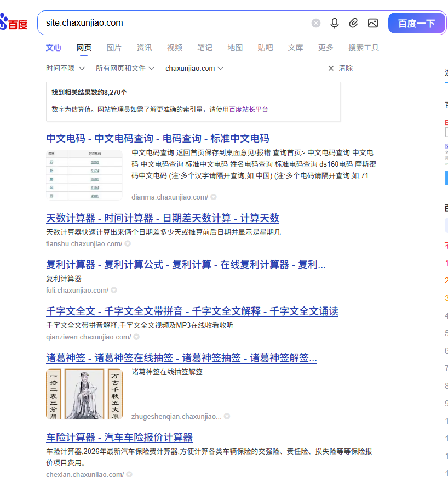Viewport: 448px width, 477px height.
Task: Click the 诸葛神签在线抽签解签 description text
Action: point(167,372)
